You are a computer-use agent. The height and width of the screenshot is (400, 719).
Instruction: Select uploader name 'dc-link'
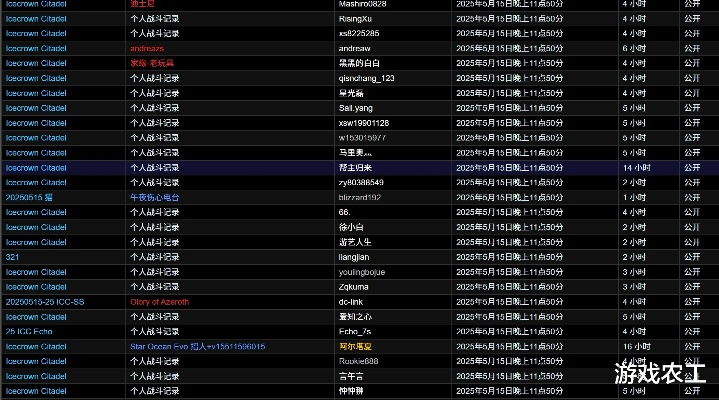coord(351,302)
